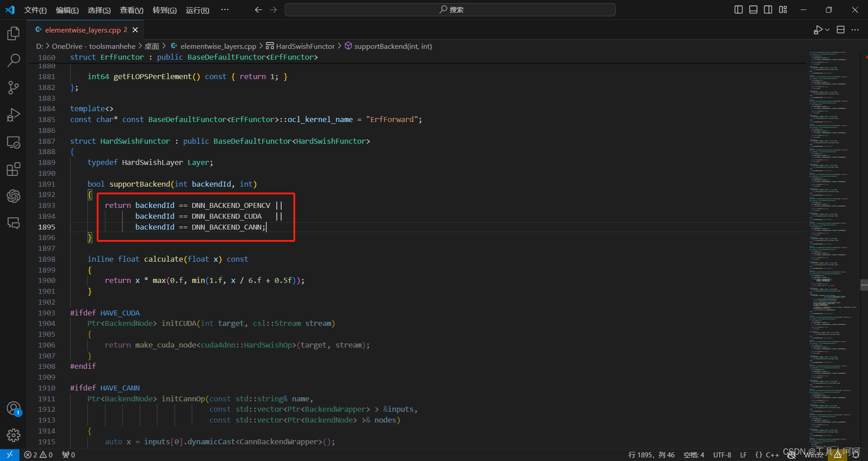Click the "ErfForward" string literal
868x461 pixels.
(x=392, y=119)
